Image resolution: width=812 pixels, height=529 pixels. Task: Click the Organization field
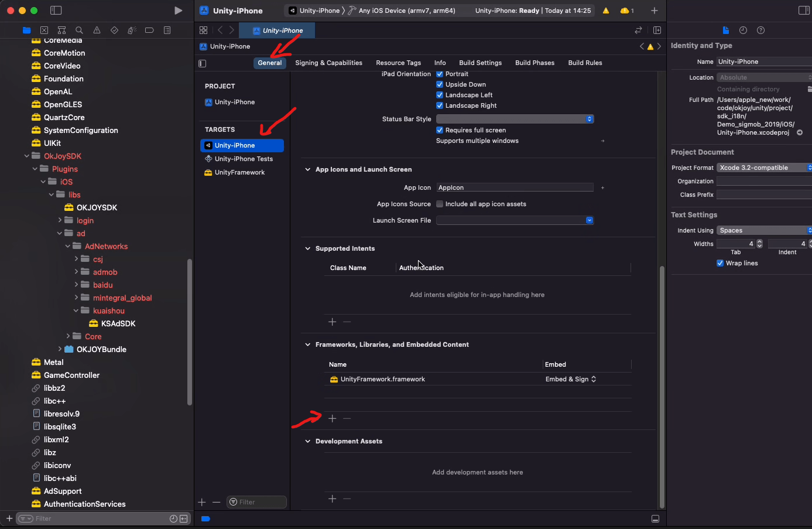click(765, 181)
